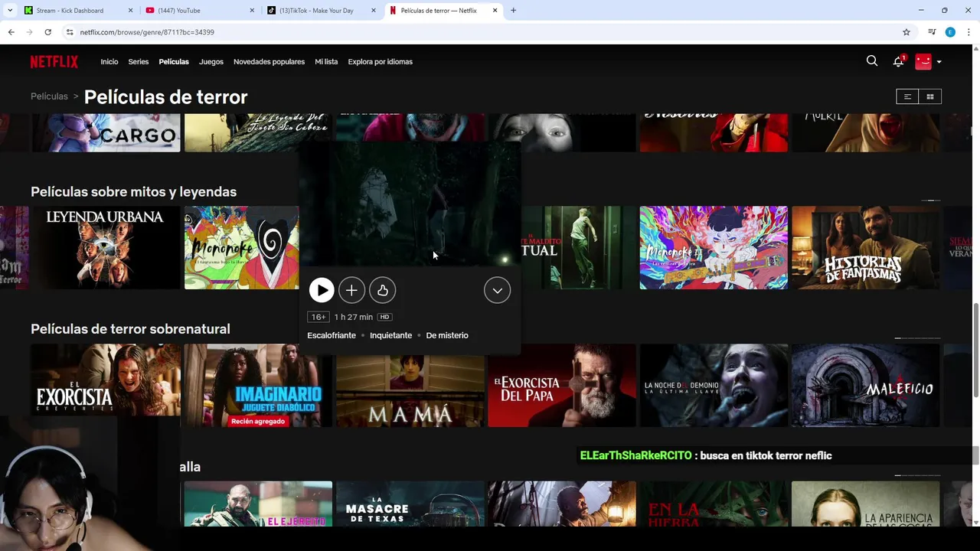Add previewed title to My List

click(351, 290)
